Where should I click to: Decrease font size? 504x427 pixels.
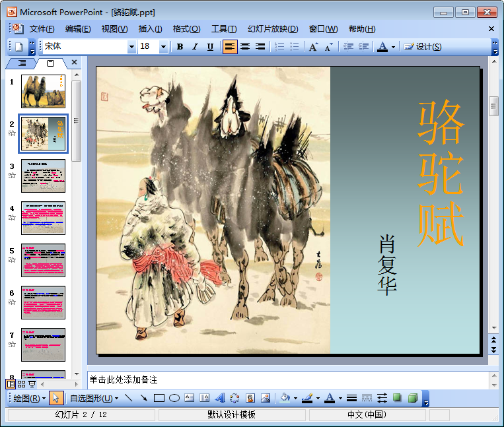coord(328,47)
